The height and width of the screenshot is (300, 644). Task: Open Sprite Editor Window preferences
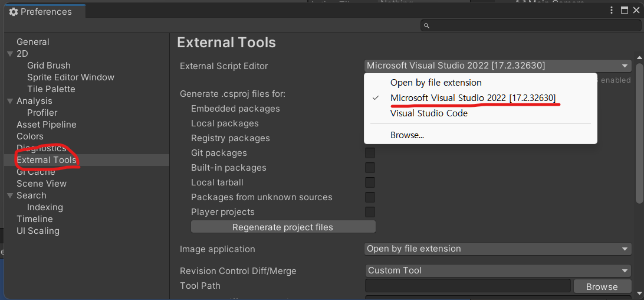click(x=71, y=77)
